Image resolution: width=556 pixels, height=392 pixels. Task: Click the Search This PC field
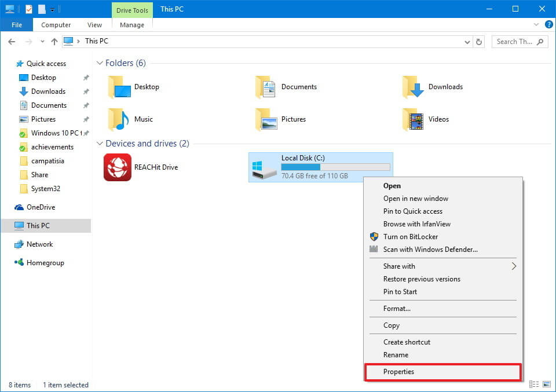pyautogui.click(x=520, y=42)
